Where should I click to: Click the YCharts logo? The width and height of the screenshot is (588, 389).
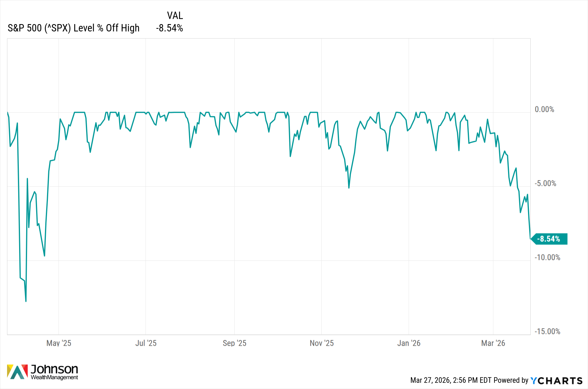point(556,381)
